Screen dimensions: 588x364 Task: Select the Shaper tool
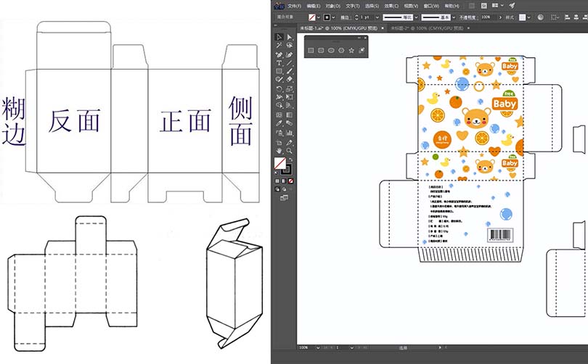pos(279,79)
